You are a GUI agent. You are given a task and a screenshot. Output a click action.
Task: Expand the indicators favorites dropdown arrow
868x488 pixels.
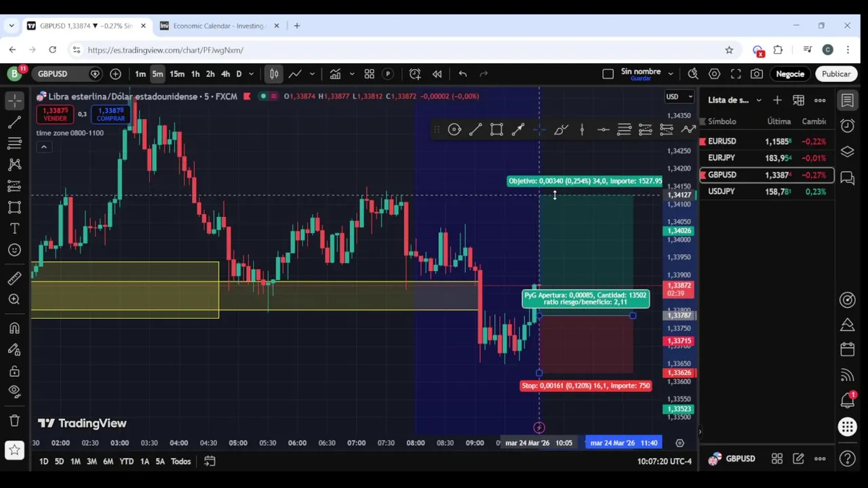point(351,74)
